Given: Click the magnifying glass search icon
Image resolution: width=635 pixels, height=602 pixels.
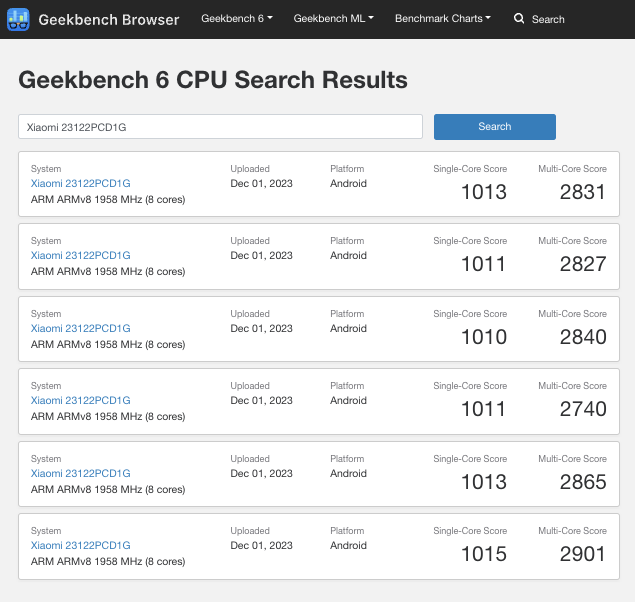Looking at the screenshot, I should click(x=519, y=19).
